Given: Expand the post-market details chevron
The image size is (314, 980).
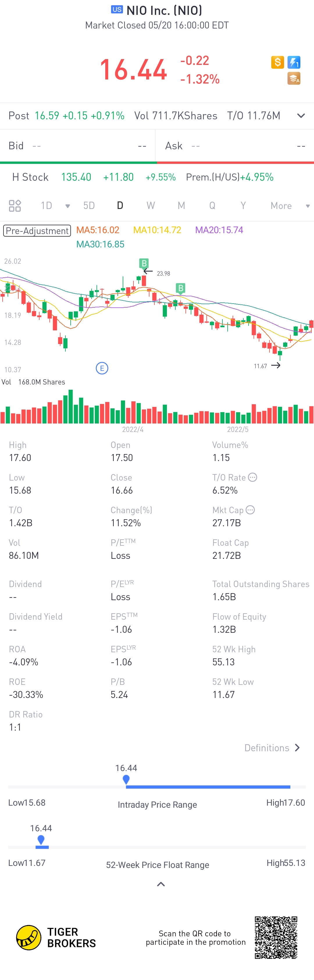Looking at the screenshot, I should (301, 116).
